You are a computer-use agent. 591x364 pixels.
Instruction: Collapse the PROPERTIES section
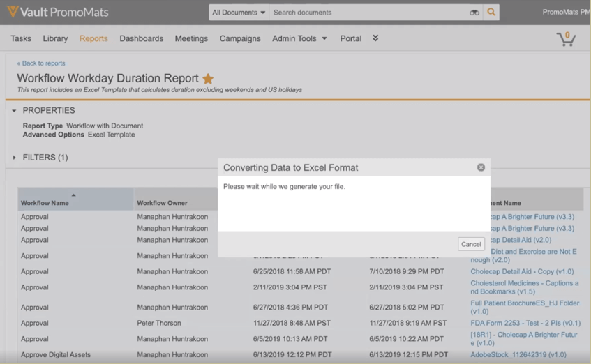[14, 111]
